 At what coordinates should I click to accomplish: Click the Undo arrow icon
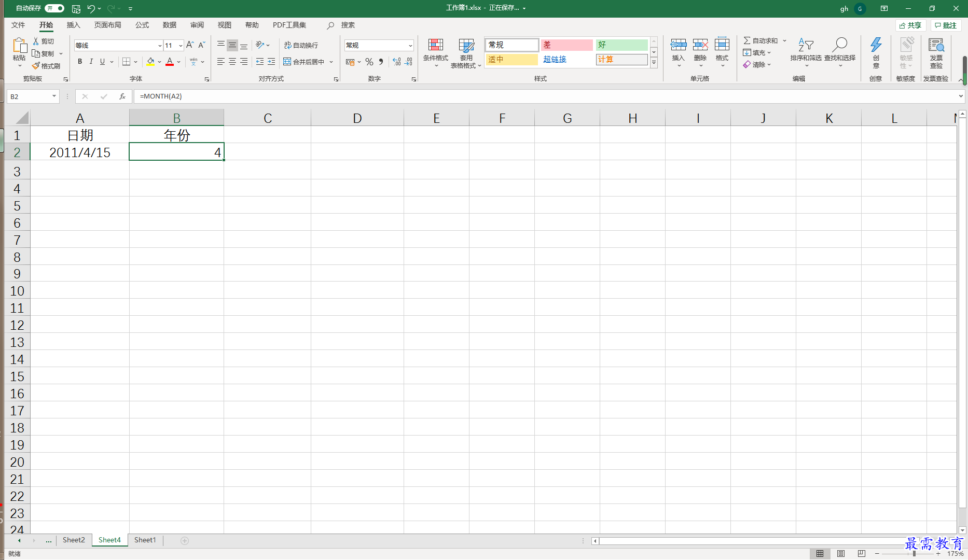point(91,8)
